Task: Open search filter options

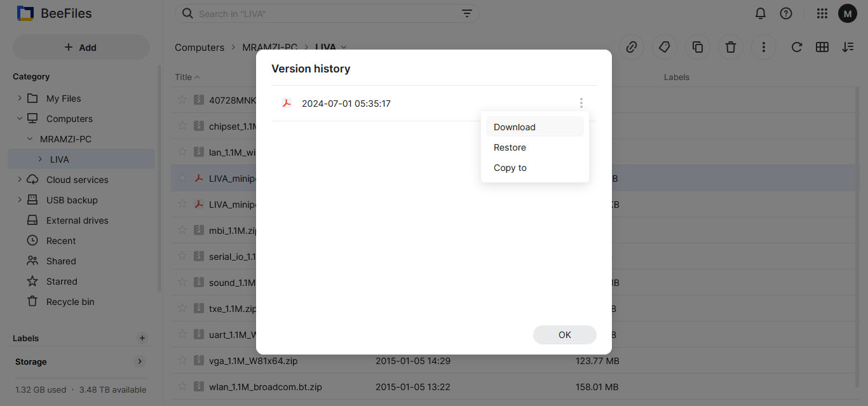Action: [467, 13]
